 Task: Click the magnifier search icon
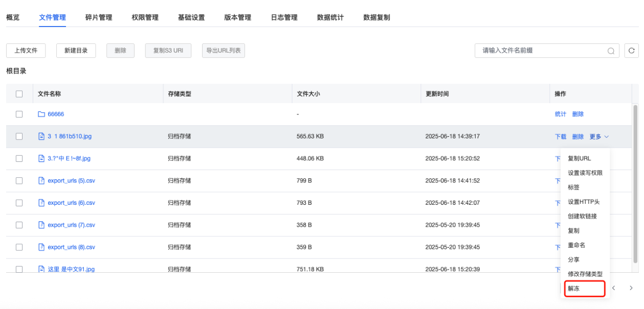pyautogui.click(x=611, y=51)
